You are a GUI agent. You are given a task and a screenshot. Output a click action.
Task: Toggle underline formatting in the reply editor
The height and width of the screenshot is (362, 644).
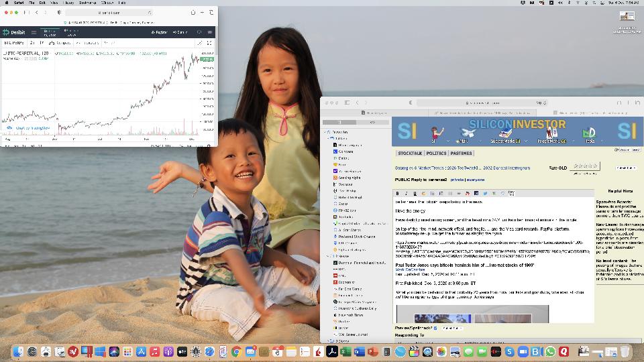[415, 193]
